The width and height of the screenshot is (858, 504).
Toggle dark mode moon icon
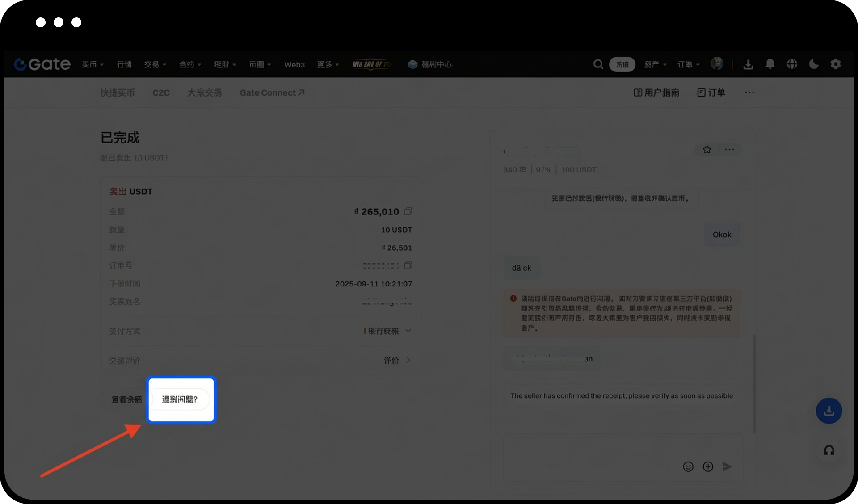pyautogui.click(x=814, y=64)
